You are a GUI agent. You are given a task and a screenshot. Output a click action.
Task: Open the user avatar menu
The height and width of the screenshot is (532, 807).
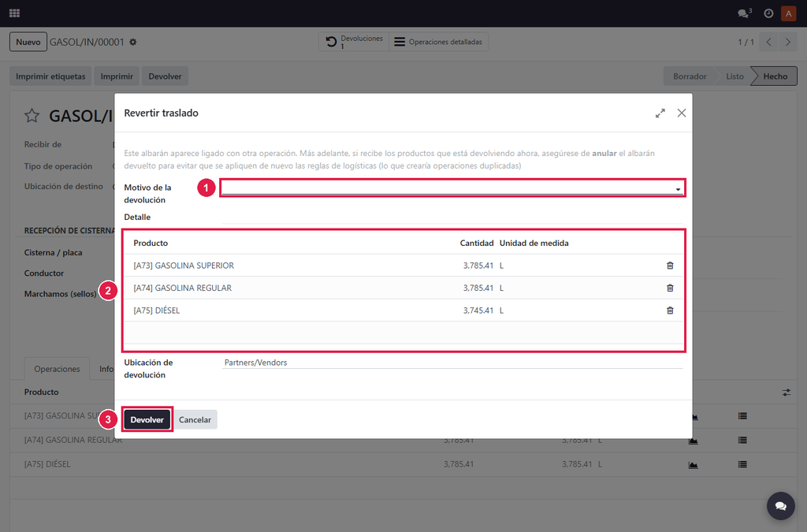tap(788, 13)
